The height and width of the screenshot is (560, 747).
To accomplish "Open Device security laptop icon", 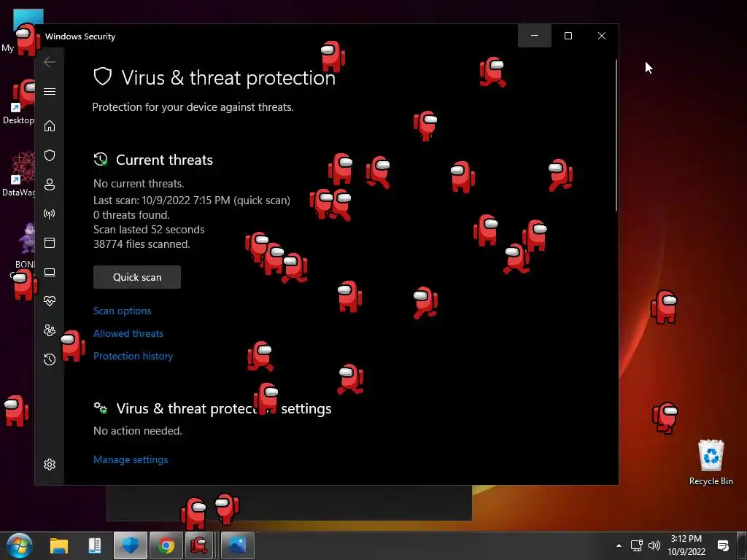I will coord(50,272).
